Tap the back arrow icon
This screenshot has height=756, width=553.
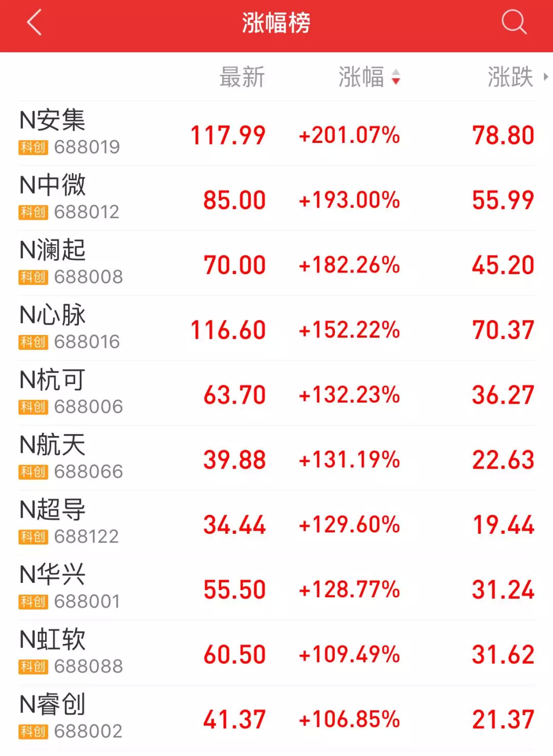point(34,24)
